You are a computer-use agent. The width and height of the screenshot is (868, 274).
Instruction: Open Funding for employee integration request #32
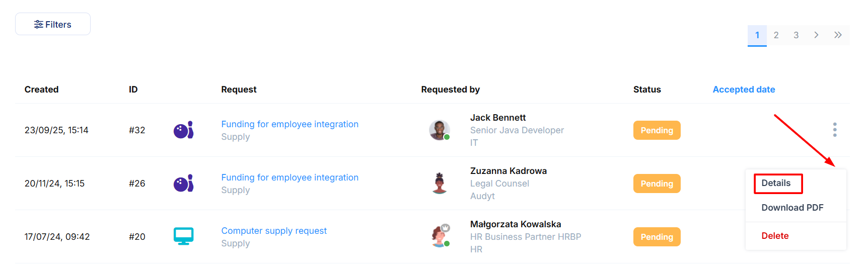(290, 124)
